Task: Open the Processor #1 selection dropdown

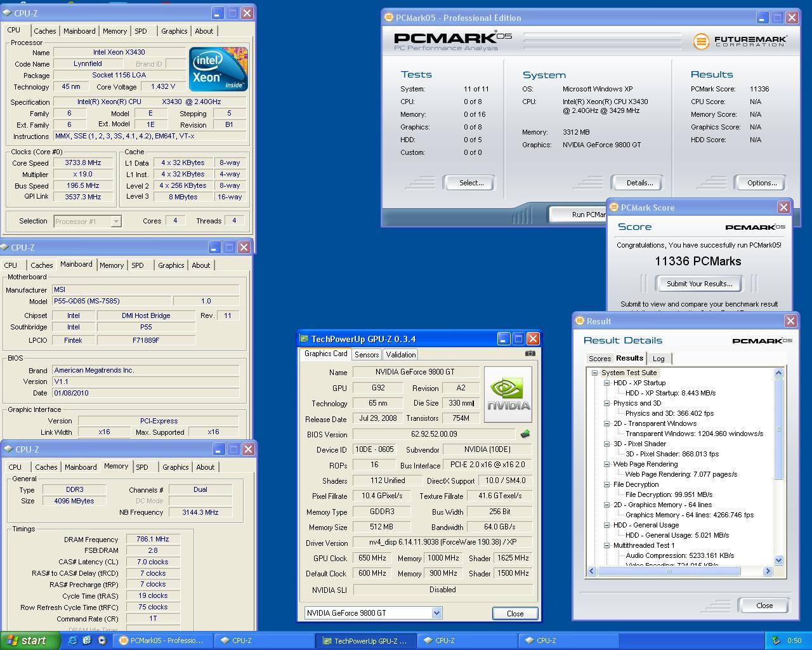Action: (x=116, y=222)
